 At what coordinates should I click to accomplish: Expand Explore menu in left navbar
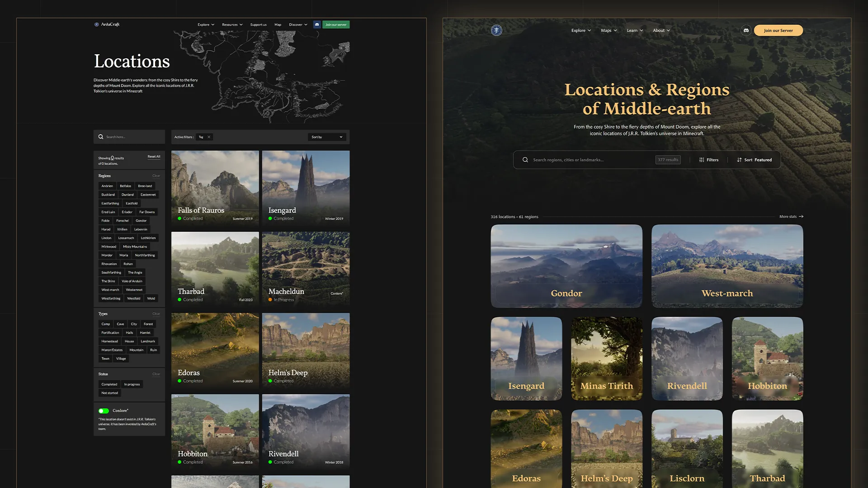point(206,24)
